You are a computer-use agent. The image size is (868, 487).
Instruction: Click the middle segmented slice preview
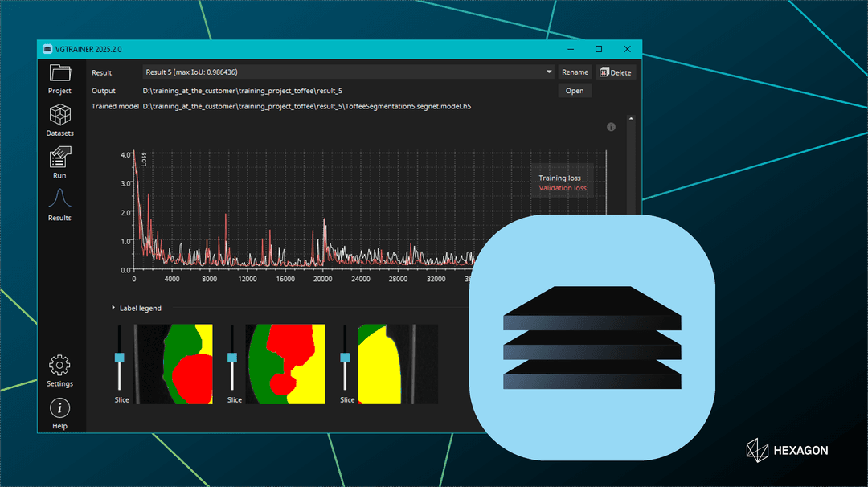point(286,362)
